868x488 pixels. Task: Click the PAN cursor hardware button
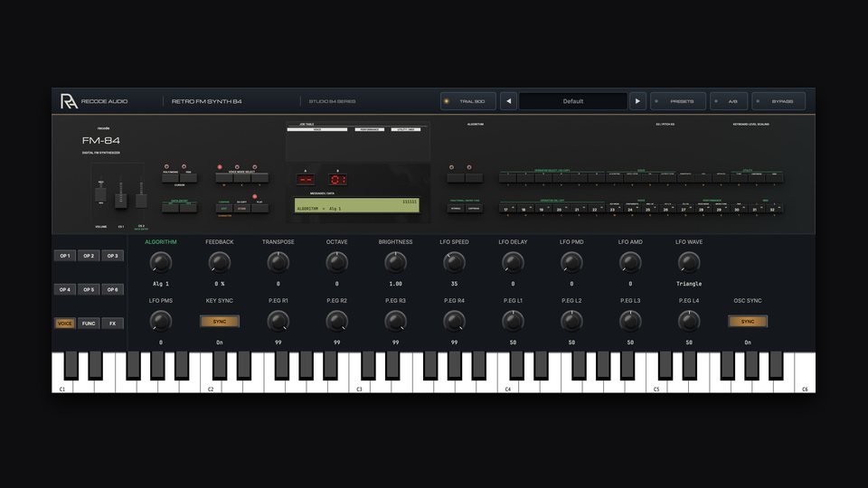point(188,178)
